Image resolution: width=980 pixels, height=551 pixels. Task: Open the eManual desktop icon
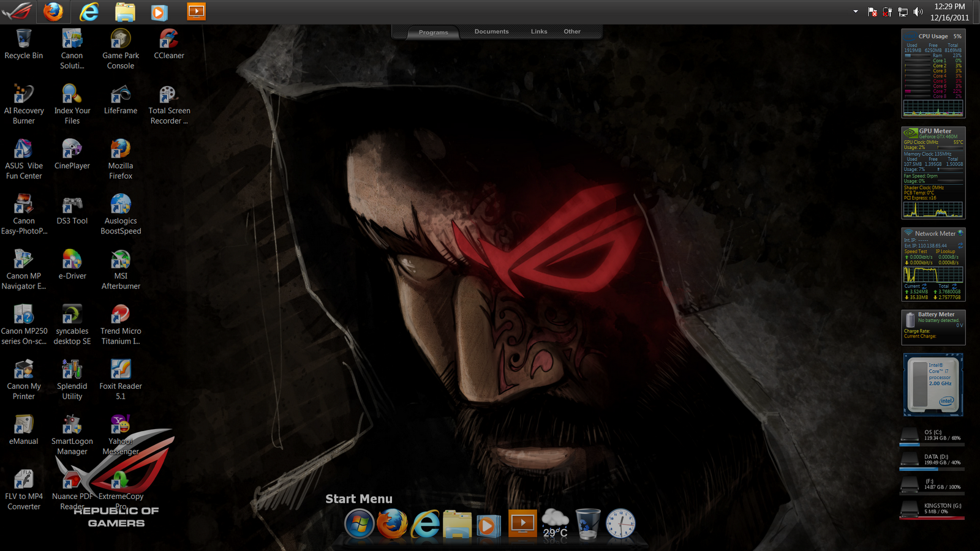24,430
